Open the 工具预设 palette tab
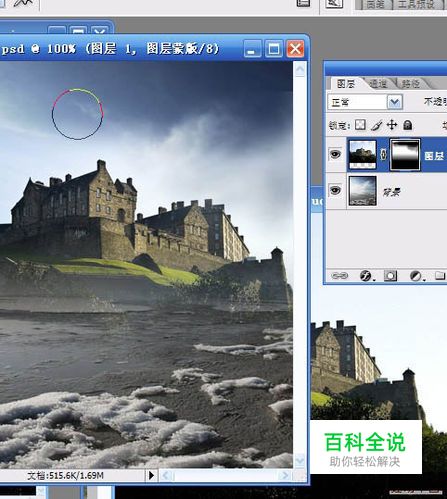Viewport: 447px width, 499px height. (x=417, y=4)
